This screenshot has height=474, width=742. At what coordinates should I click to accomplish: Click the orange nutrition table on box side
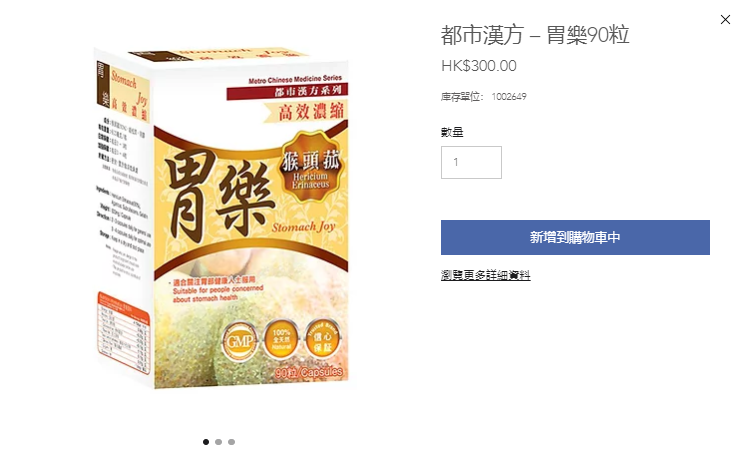[x=124, y=333]
